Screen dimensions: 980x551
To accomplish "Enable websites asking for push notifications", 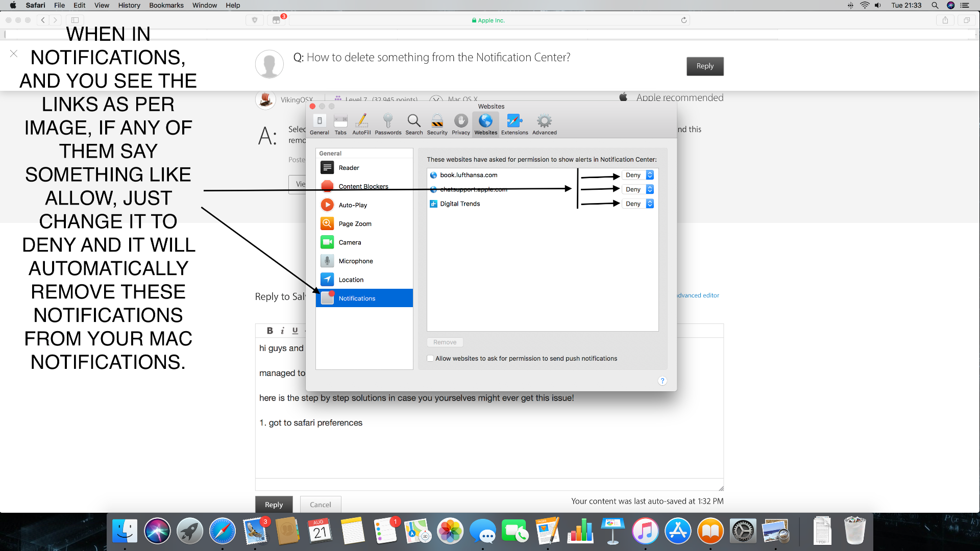I will (x=430, y=359).
